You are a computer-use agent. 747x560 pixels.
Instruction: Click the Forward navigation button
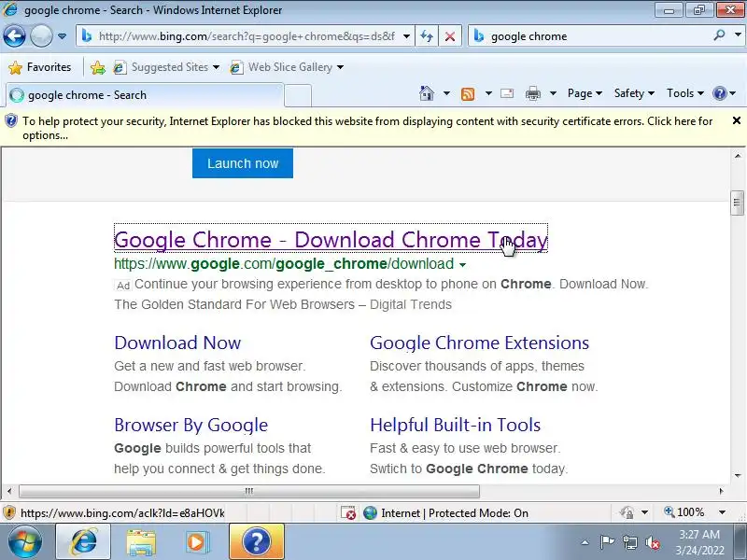41,35
